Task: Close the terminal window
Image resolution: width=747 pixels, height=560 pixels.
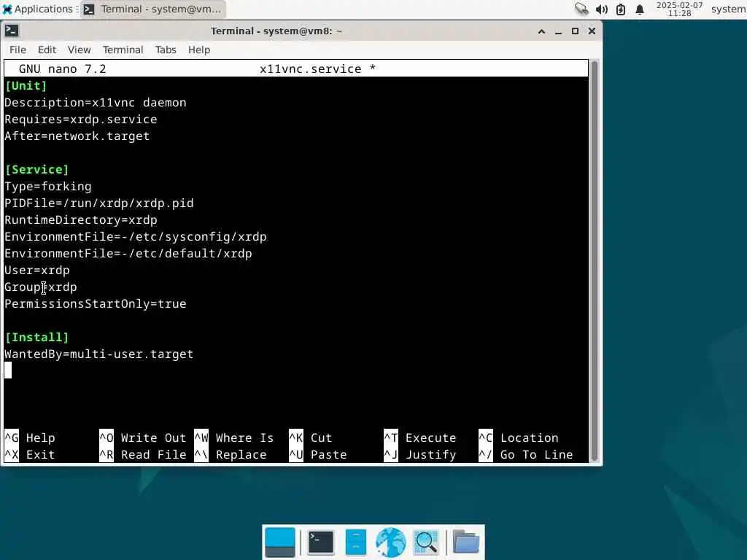Action: [x=592, y=31]
